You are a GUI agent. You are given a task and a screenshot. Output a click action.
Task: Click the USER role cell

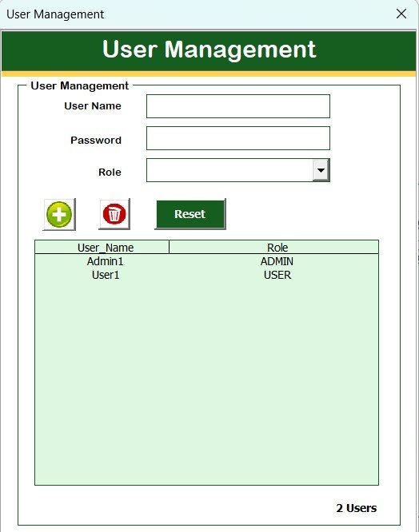point(277,275)
